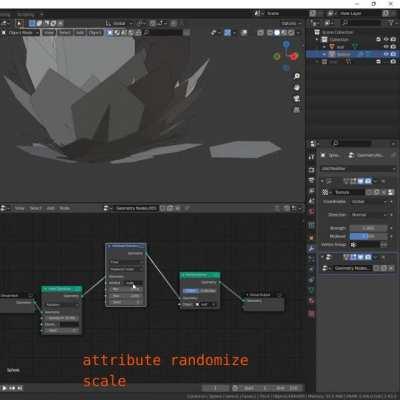Open Render properties tab icon
Image resolution: width=400 pixels, height=400 pixels.
click(x=311, y=170)
